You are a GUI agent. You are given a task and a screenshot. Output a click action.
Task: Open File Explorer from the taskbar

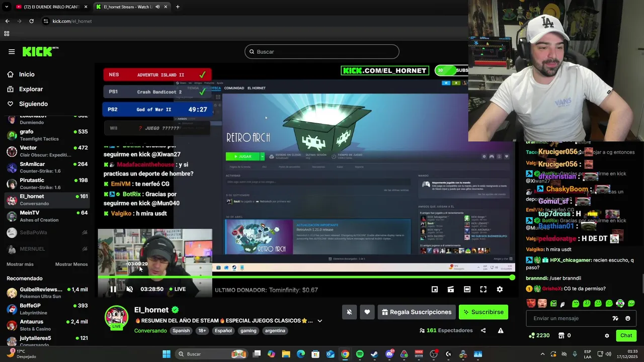click(286, 354)
